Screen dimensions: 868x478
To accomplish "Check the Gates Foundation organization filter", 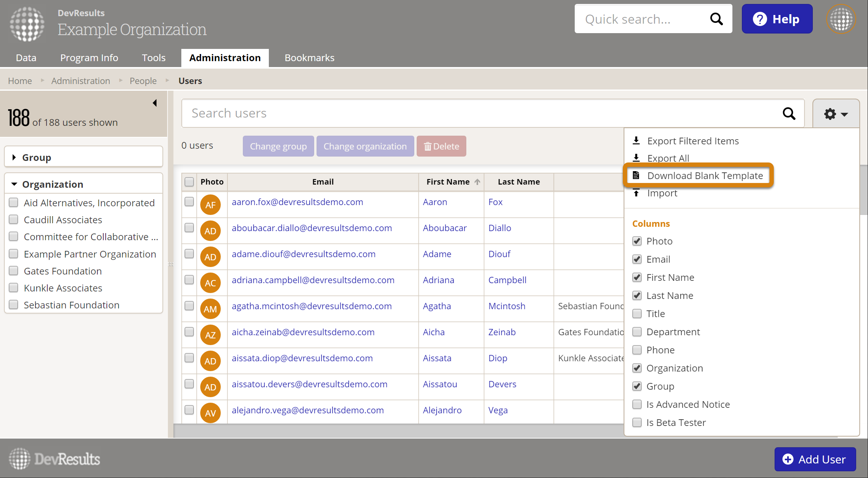I will [14, 271].
